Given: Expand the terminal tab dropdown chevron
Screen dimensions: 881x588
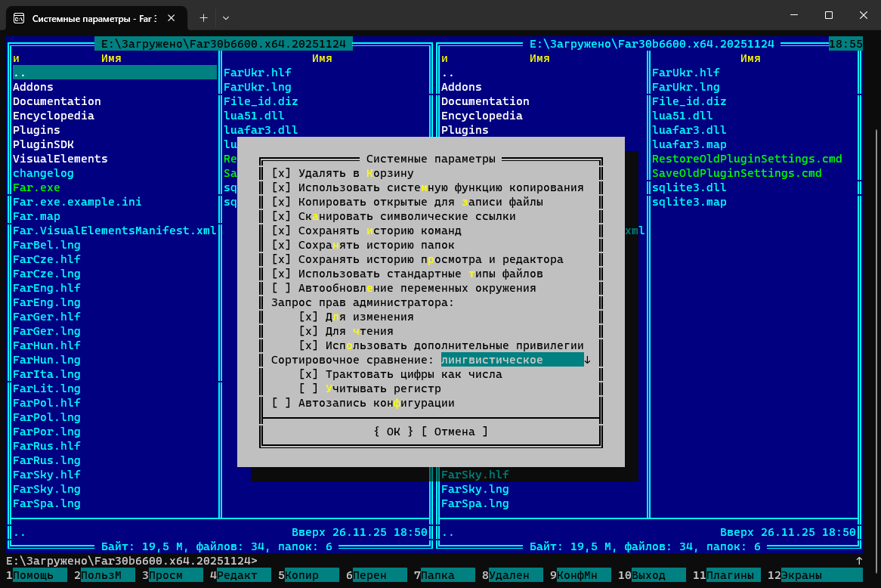Looking at the screenshot, I should [x=226, y=17].
